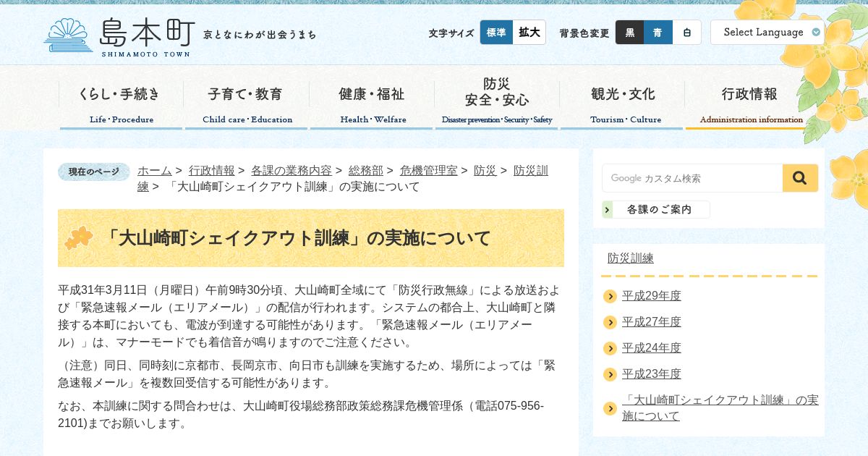Open the 各課のご案内 button
Image resolution: width=868 pixels, height=456 pixels.
(655, 210)
